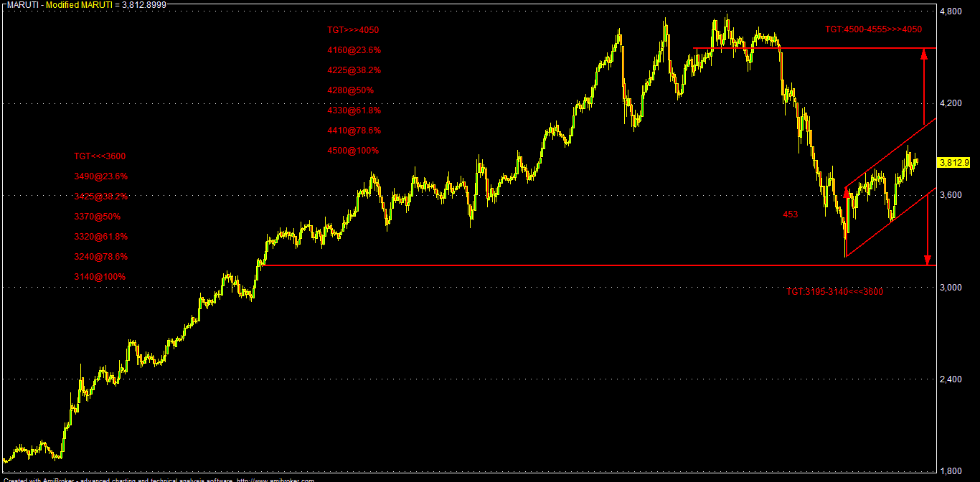
Task: Click the 4280@50% level label
Action: click(350, 90)
